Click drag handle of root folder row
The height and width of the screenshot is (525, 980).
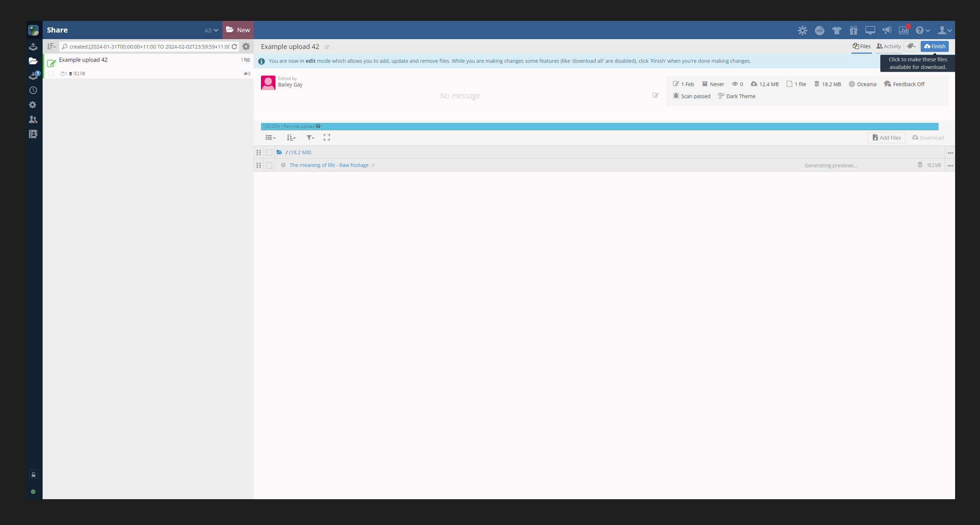point(258,153)
